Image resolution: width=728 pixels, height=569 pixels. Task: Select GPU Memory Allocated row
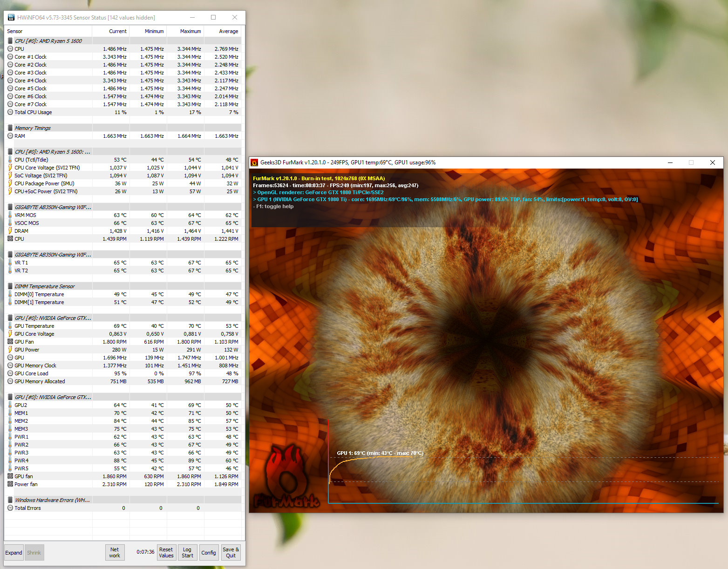pos(123,381)
